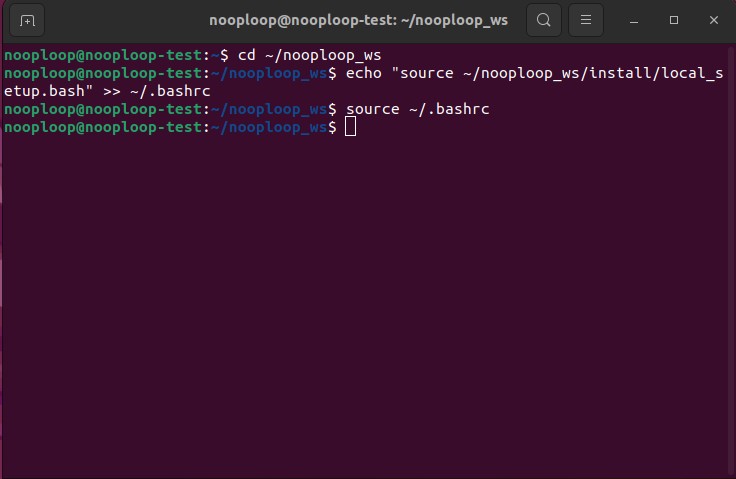Click the '>>' redirect operator
The image size is (736, 479).
point(112,91)
